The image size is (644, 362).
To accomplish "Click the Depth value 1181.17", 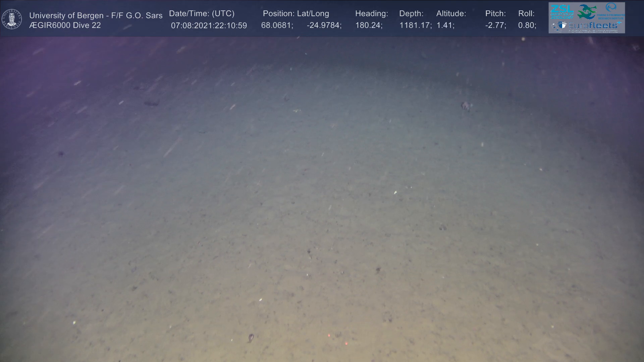I will (x=415, y=25).
